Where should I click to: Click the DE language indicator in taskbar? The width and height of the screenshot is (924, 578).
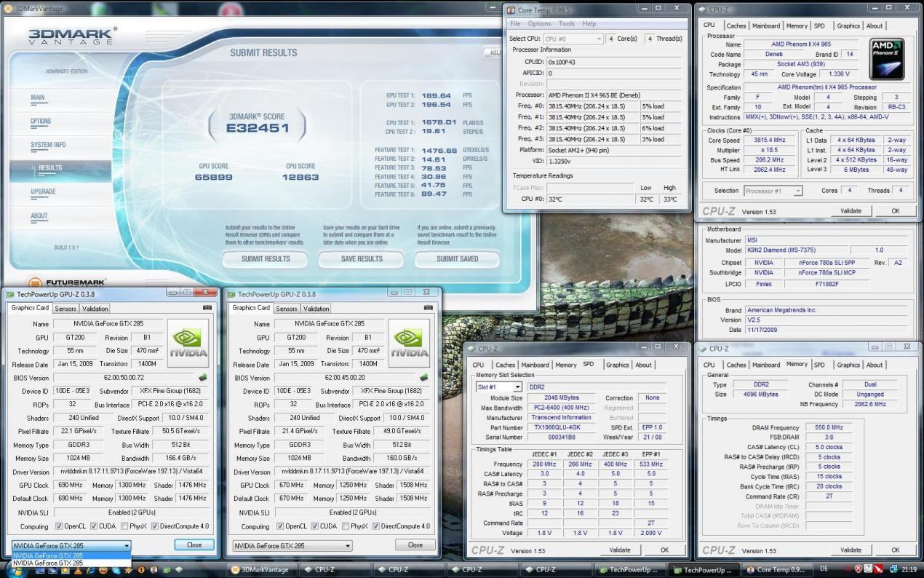tap(824, 569)
